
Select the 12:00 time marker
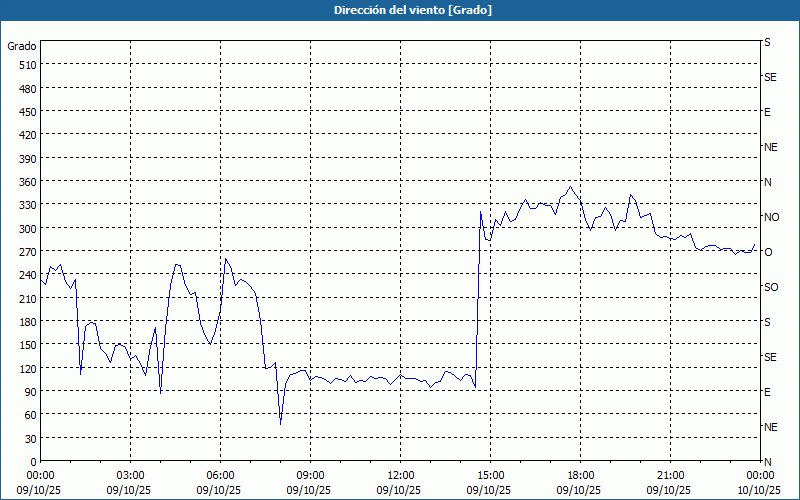(400, 475)
